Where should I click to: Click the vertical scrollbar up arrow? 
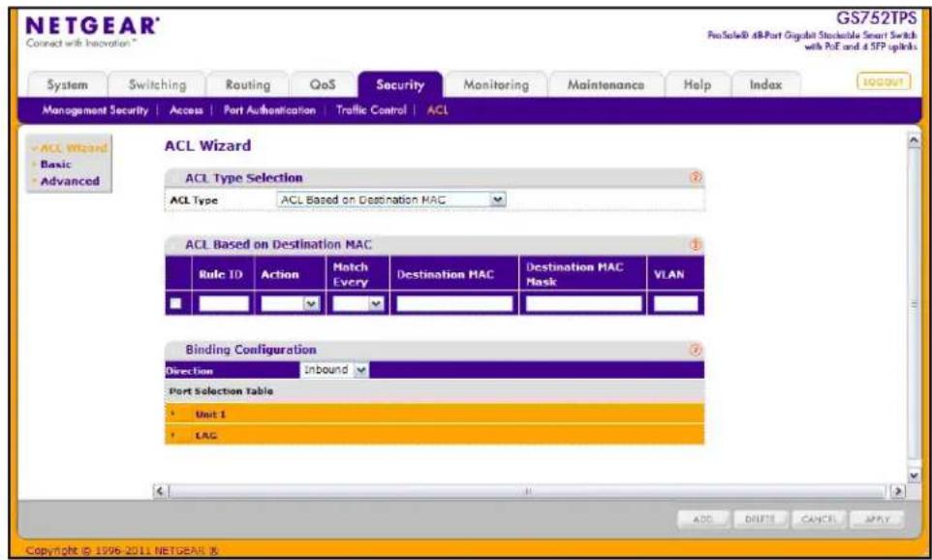(915, 140)
